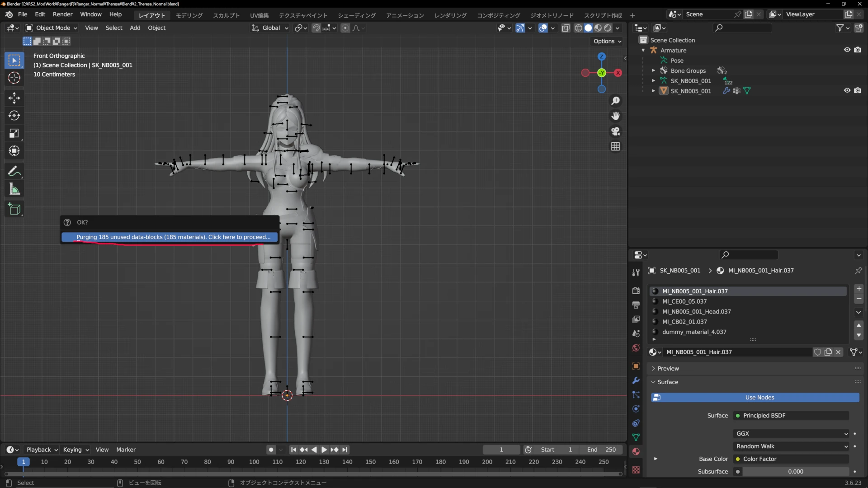
Task: Expand the viewport Options dropdown
Action: [608, 41]
